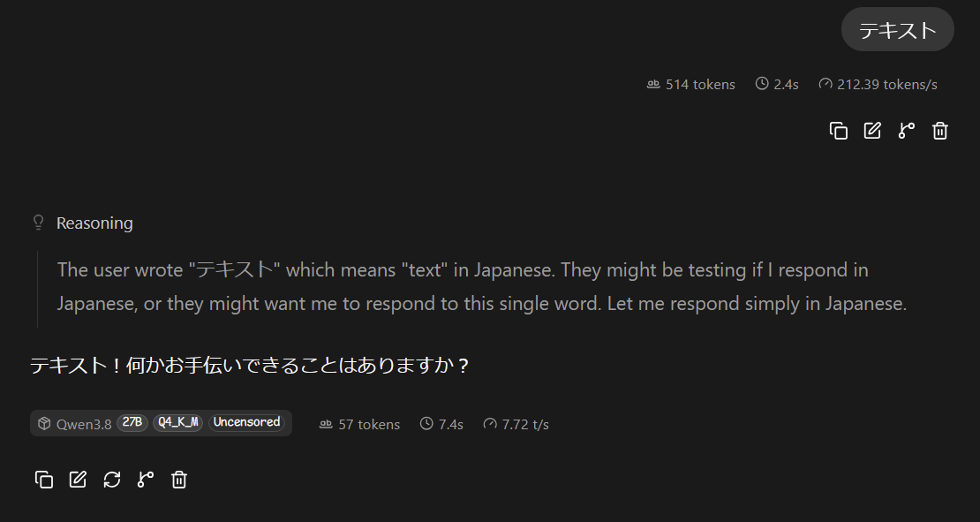
Task: Branch conversation from the assistant reply
Action: 146,480
